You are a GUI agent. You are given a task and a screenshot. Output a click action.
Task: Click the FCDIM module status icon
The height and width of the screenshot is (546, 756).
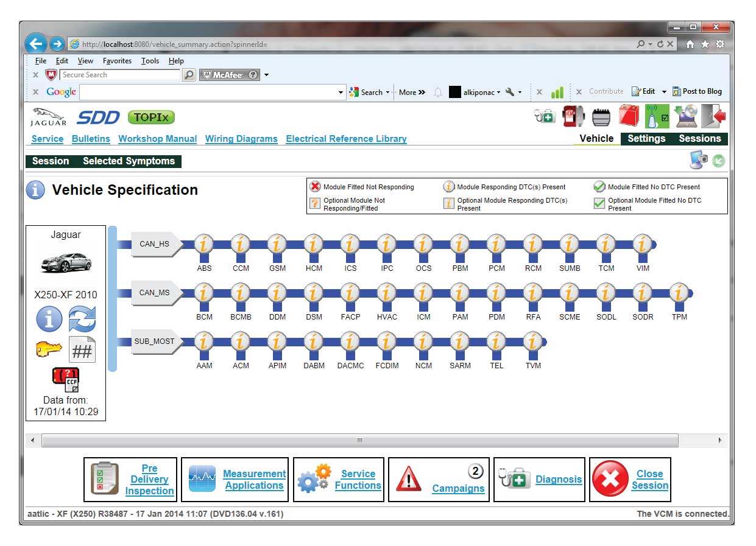click(x=387, y=342)
